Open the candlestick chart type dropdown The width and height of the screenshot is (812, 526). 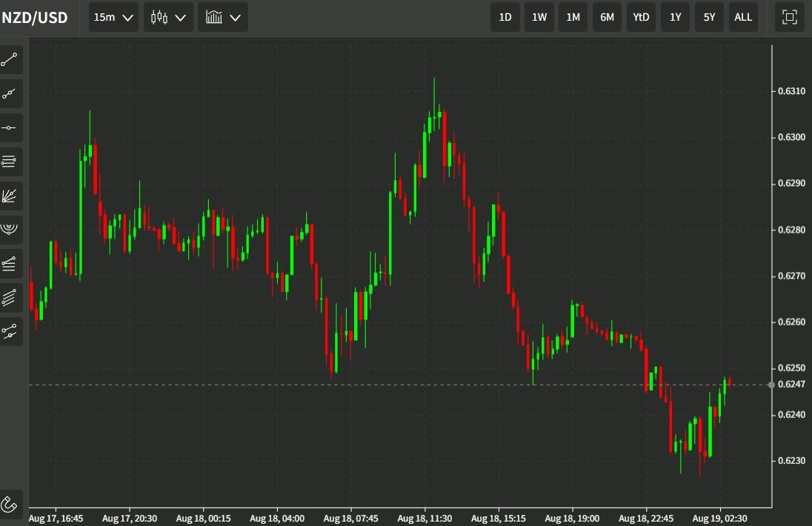coord(167,17)
